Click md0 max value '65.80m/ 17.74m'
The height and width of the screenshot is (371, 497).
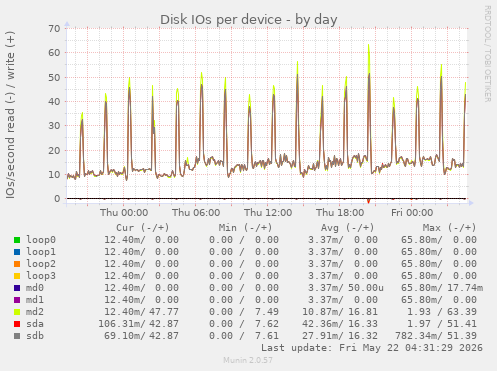(442, 288)
